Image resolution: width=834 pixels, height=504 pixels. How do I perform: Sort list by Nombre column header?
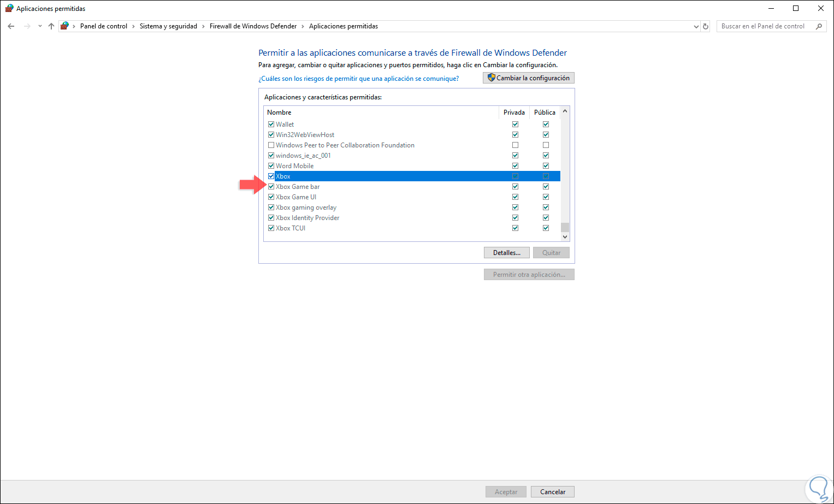click(279, 112)
